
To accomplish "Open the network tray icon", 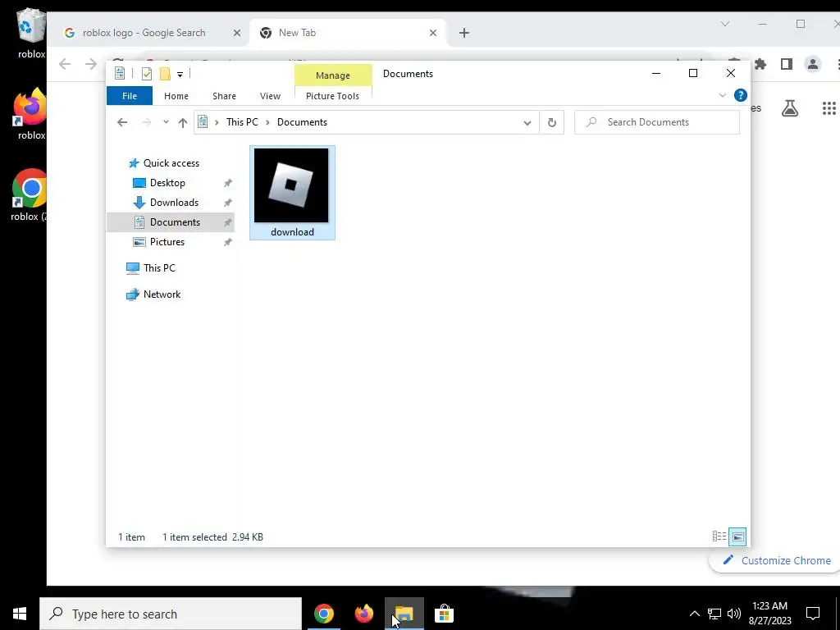I will click(x=714, y=614).
